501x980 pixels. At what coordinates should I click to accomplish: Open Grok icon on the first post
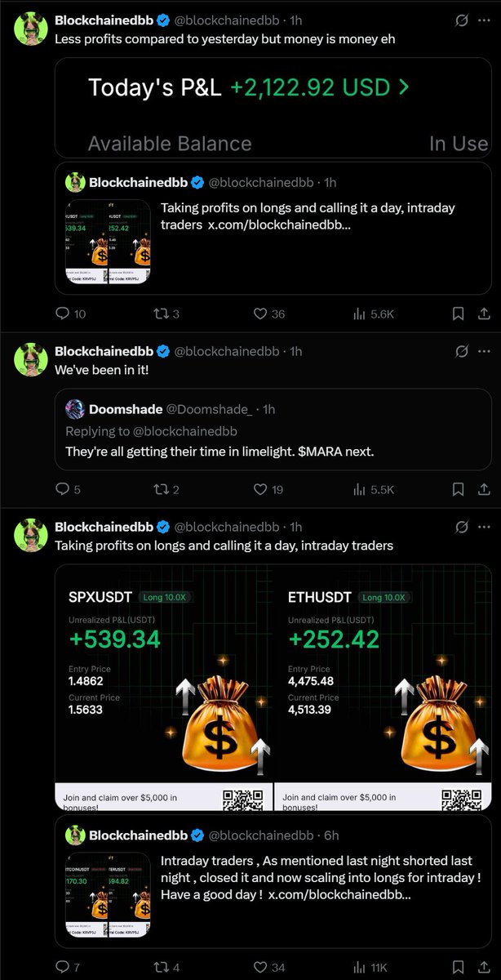point(462,20)
